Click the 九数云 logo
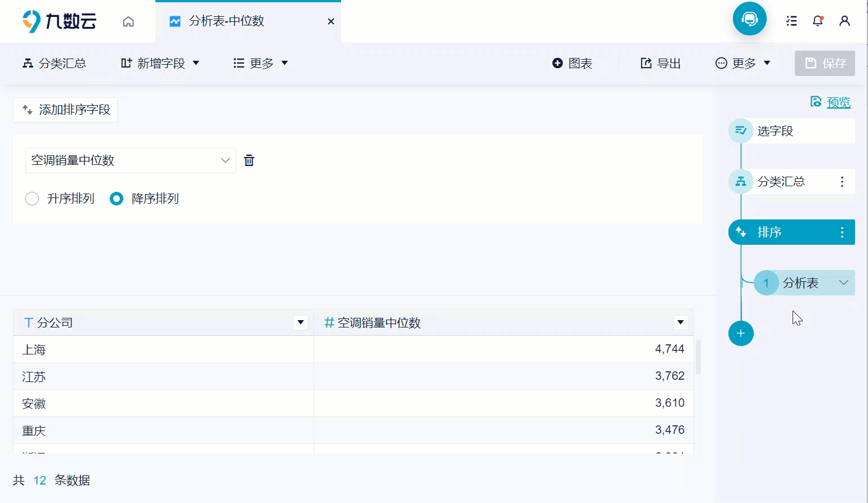Screen dimensions: 868x503 59,21
